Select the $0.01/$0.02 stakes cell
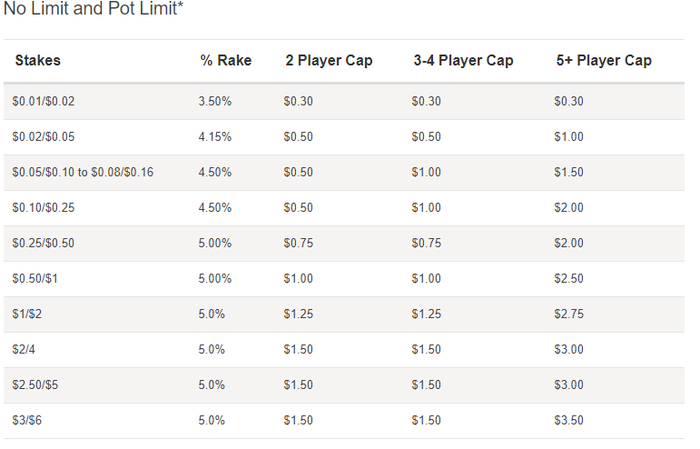This screenshot has height=449, width=700. tap(43, 101)
